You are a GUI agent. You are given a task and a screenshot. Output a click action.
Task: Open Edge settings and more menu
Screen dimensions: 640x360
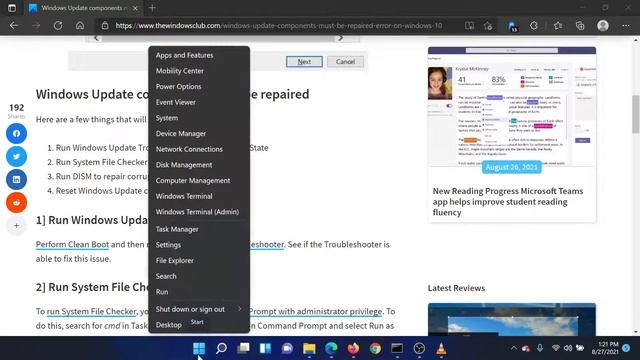626,26
